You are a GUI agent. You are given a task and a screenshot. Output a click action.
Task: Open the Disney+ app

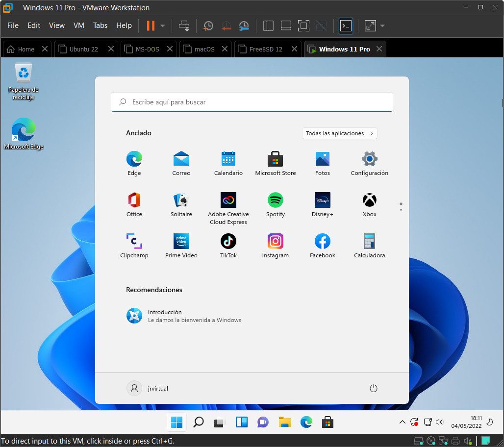click(323, 205)
